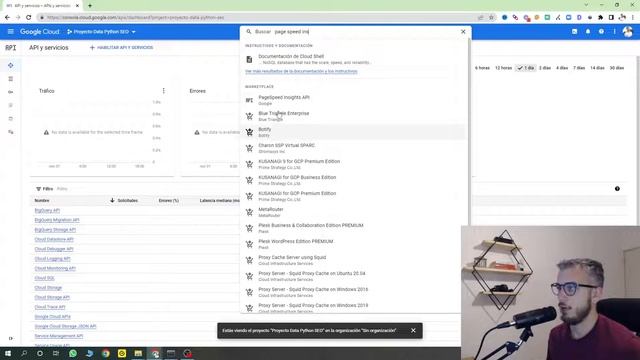The width and height of the screenshot is (640, 360).
Task: Open the Proyecto Data Python SEO project selector
Action: click(x=101, y=31)
